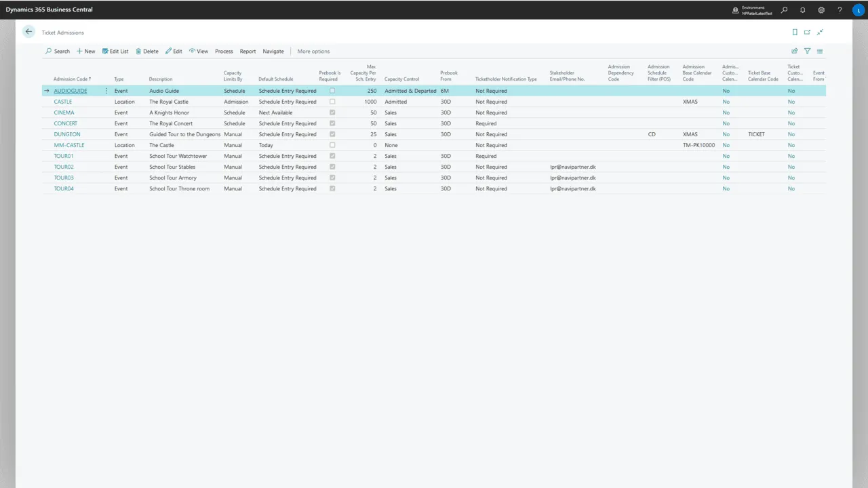This screenshot has width=868, height=488.
Task: Open the help question mark
Action: click(840, 10)
